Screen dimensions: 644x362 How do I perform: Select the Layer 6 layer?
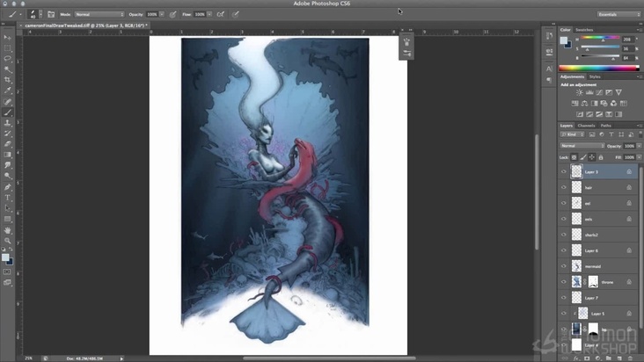tap(603, 250)
